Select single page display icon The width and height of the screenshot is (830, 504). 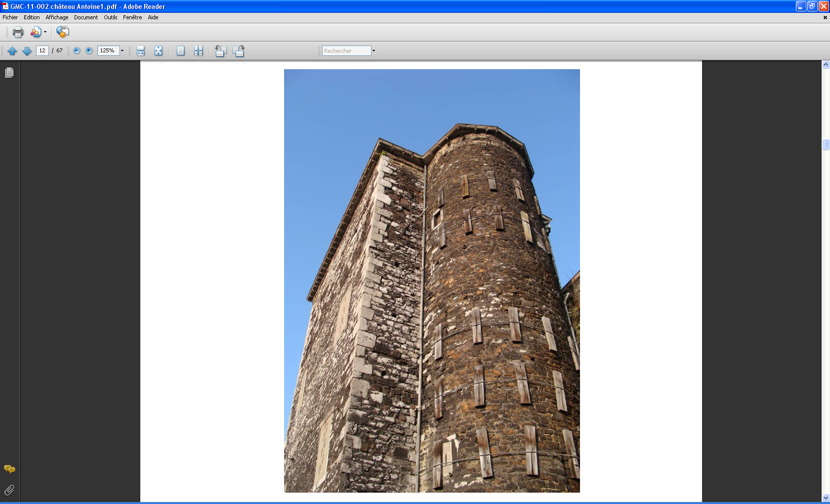(181, 51)
